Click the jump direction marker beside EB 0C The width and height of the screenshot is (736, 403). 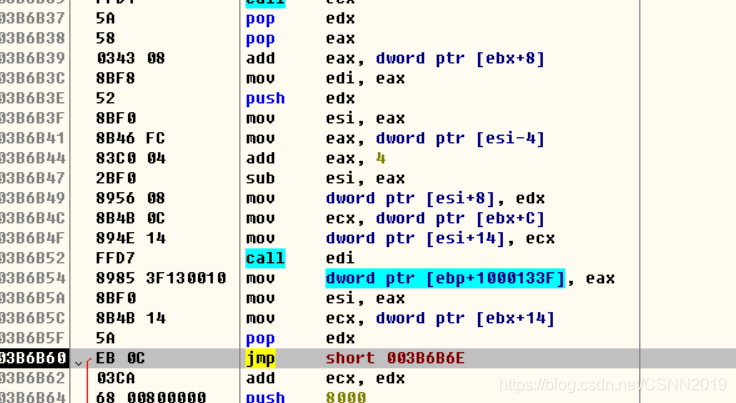78,363
